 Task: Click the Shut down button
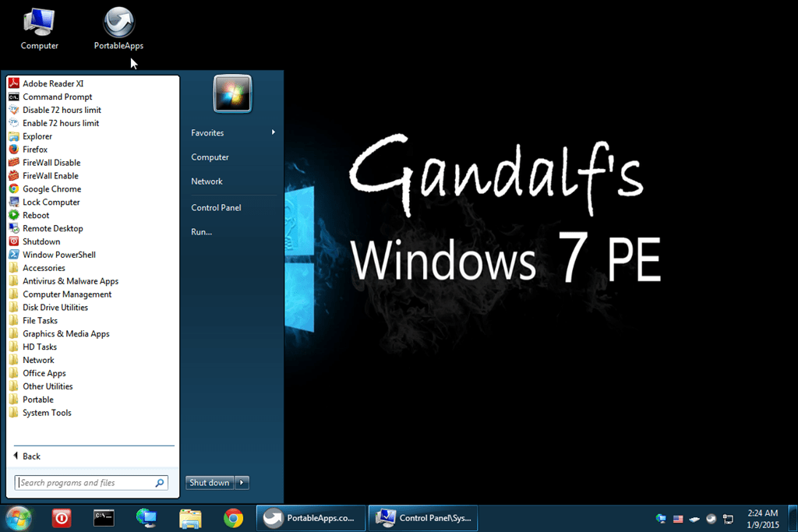coord(209,483)
